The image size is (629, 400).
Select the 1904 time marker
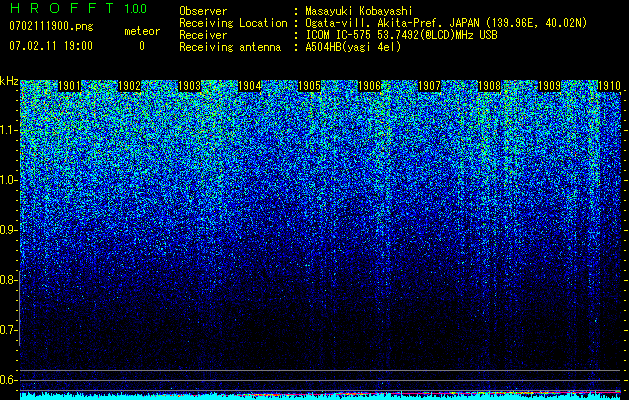[250, 86]
